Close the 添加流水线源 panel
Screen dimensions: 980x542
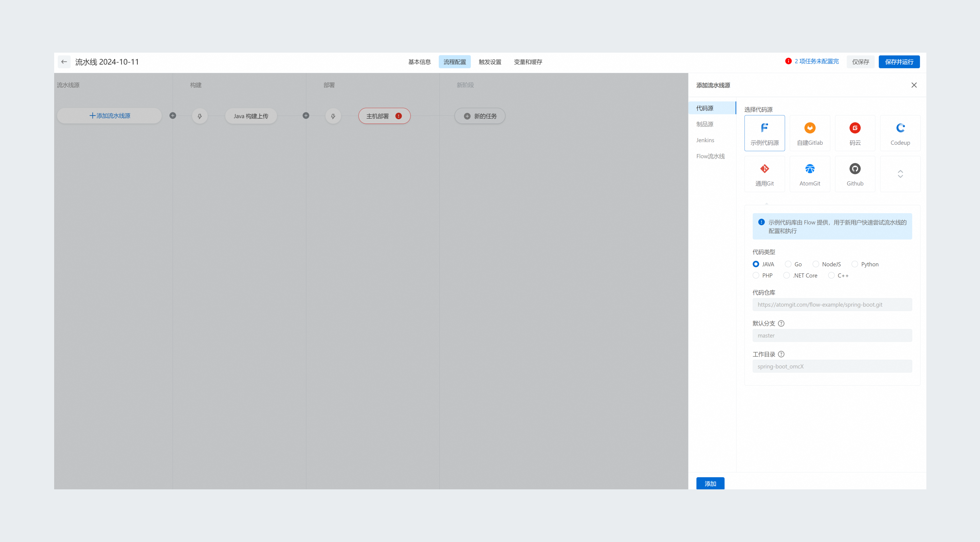[x=914, y=85]
